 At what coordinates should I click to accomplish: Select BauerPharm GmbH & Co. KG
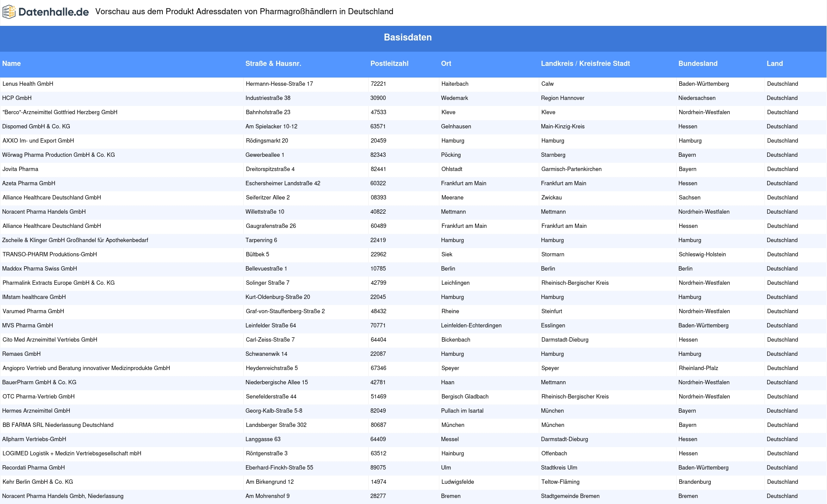pos(39,382)
